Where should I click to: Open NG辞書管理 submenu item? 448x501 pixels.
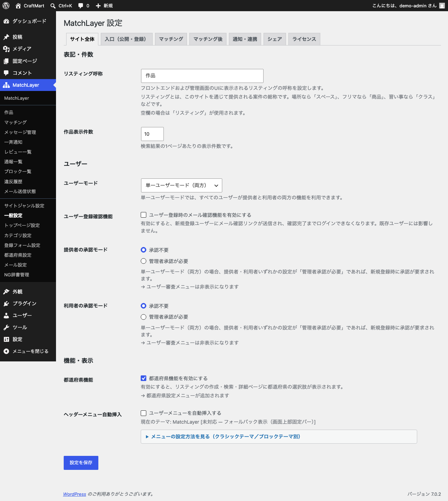tap(28, 275)
